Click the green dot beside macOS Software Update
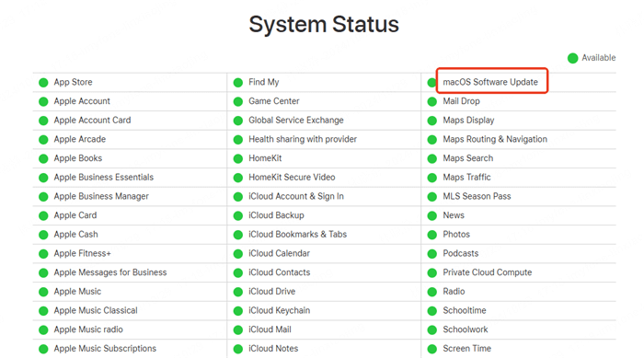This screenshot has width=644, height=358. click(x=431, y=83)
